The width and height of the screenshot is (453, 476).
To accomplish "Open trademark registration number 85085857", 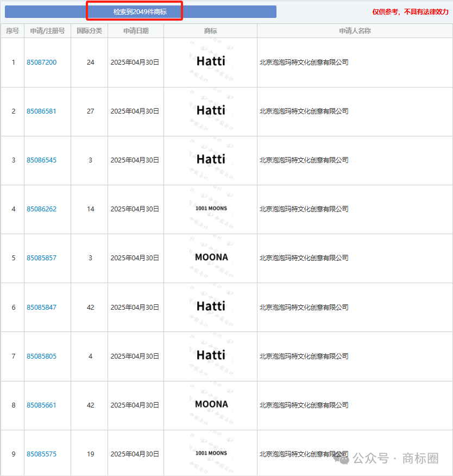I will click(x=42, y=258).
